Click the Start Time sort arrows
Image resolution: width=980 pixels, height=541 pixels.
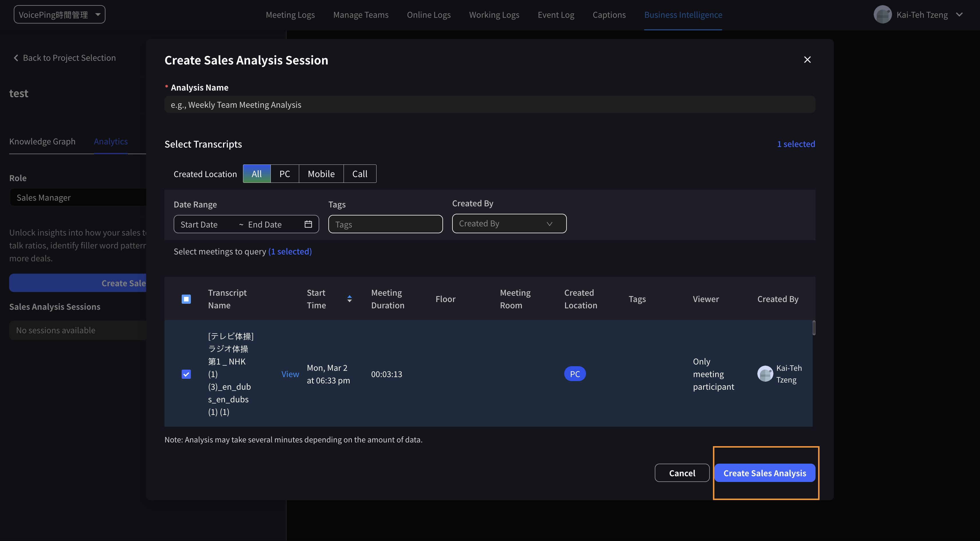(x=349, y=299)
